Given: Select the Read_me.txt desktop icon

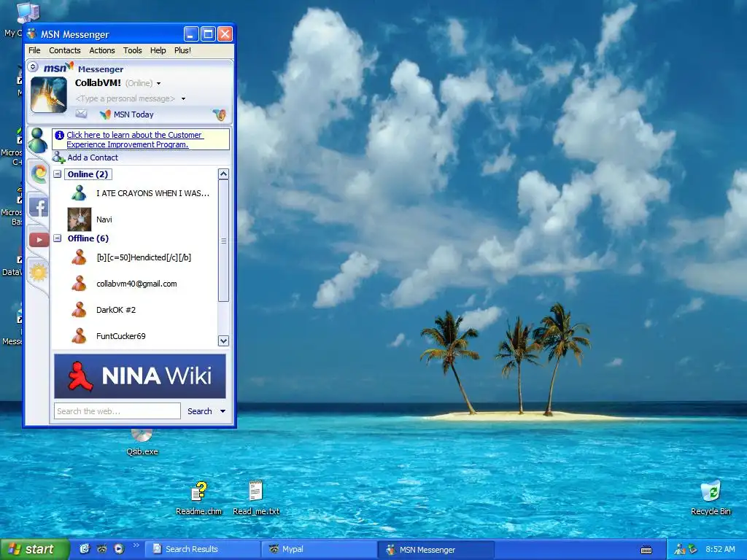Looking at the screenshot, I should click(x=256, y=498).
